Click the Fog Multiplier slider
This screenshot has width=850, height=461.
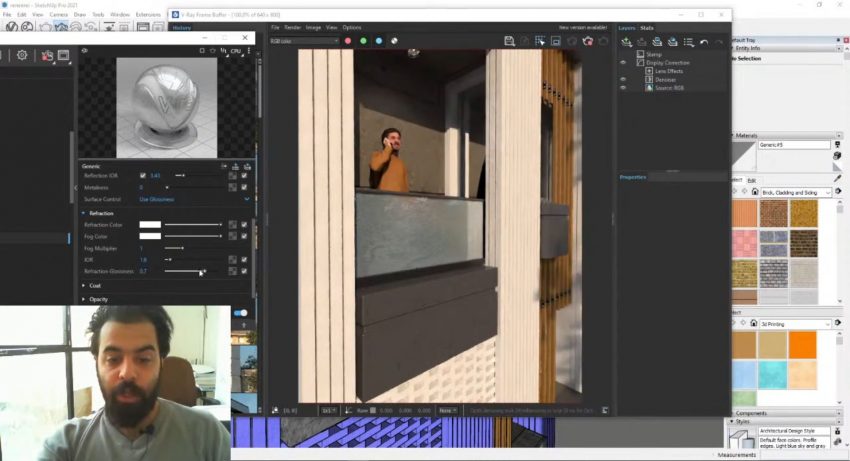pyautogui.click(x=192, y=248)
